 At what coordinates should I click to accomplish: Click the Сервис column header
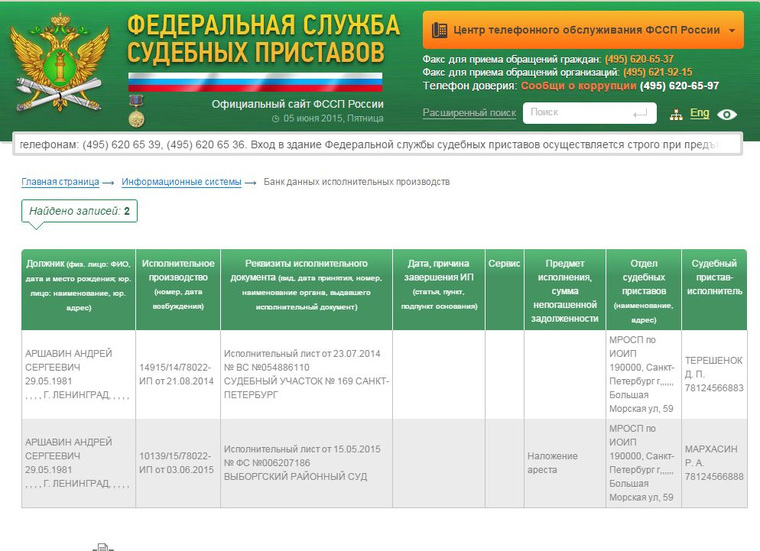505,290
